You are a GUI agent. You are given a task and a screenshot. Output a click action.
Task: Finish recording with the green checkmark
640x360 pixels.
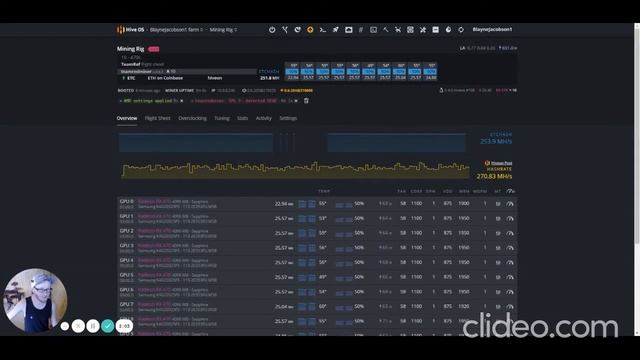pos(108,326)
